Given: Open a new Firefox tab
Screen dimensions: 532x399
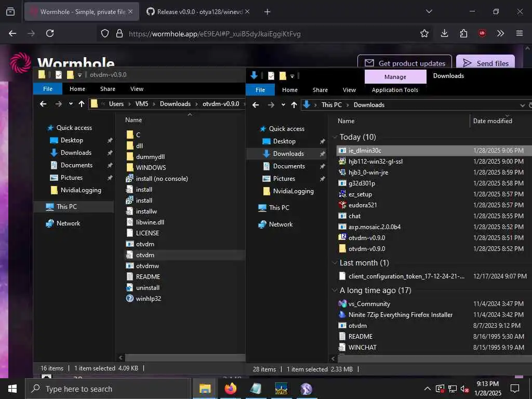Looking at the screenshot, I should (x=268, y=12).
